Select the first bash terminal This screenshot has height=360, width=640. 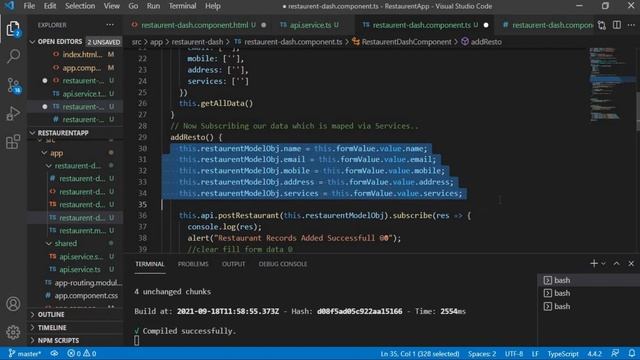[589, 280]
